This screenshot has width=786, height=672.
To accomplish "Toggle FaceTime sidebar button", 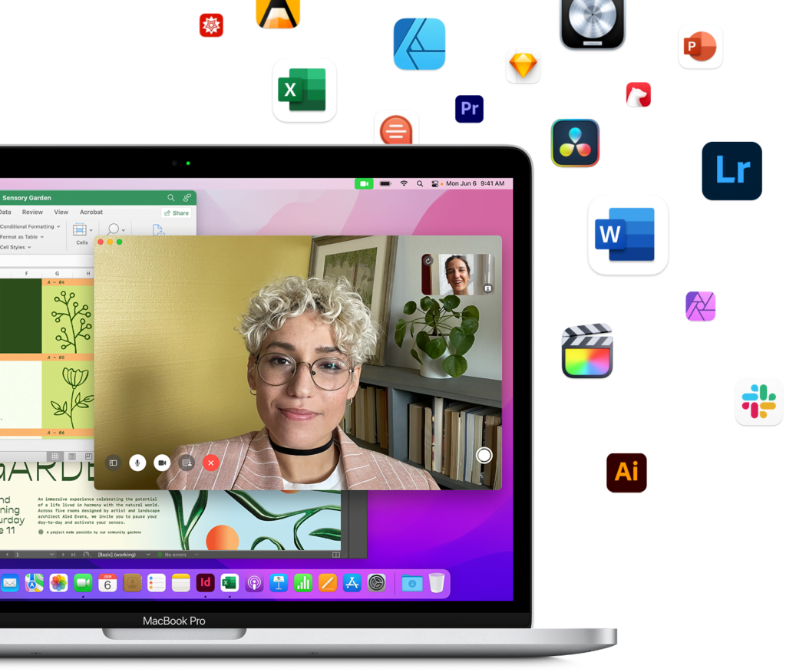I will tap(114, 463).
